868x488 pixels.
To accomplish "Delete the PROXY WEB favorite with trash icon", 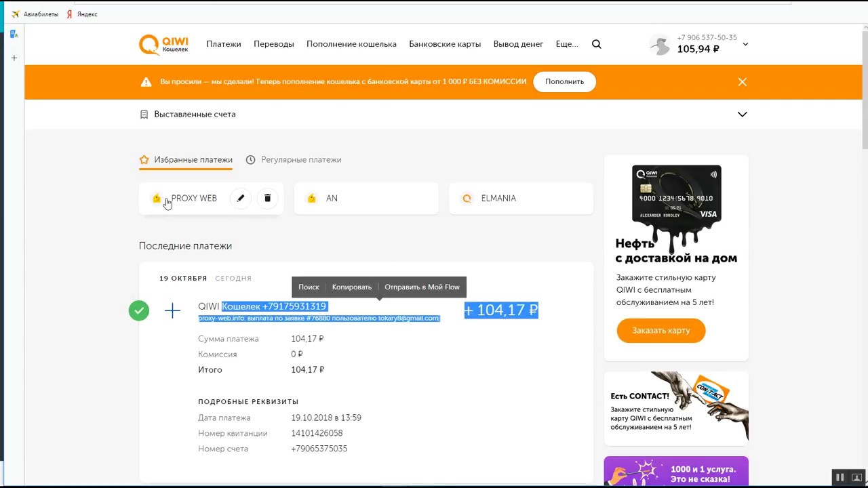I will click(267, 198).
